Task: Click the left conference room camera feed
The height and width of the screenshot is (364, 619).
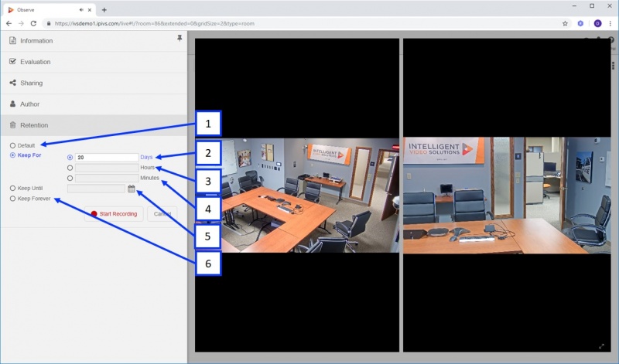Action: (x=297, y=196)
